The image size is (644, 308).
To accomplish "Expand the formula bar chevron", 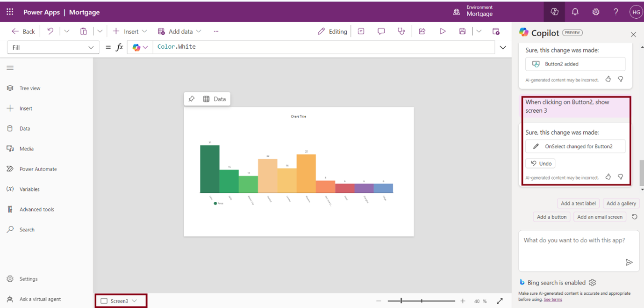I will click(503, 47).
